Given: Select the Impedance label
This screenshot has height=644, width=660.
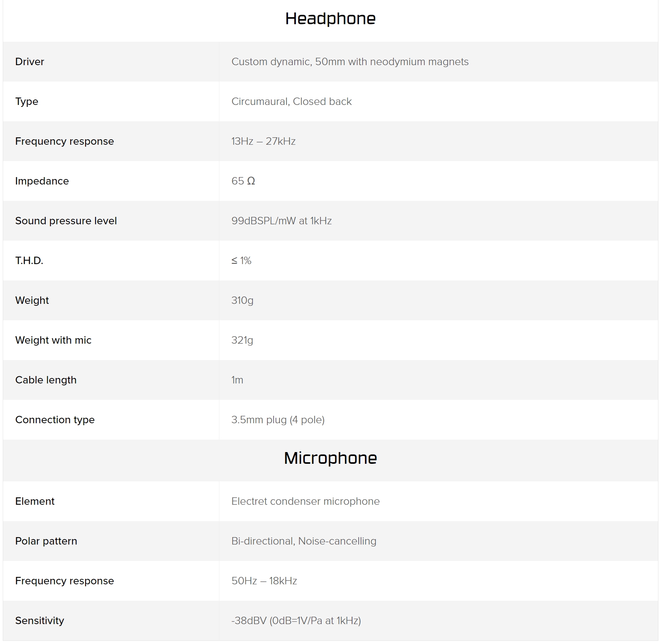Looking at the screenshot, I should (x=42, y=181).
